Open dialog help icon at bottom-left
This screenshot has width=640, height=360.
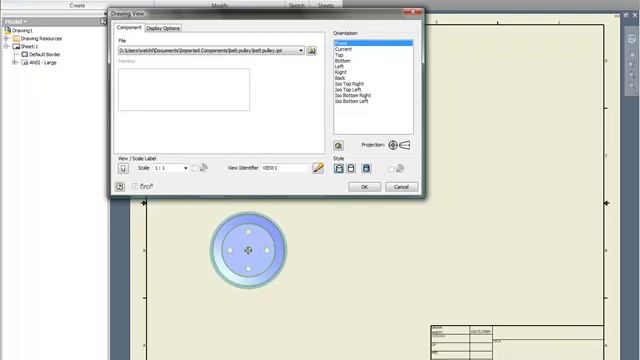click(120, 187)
